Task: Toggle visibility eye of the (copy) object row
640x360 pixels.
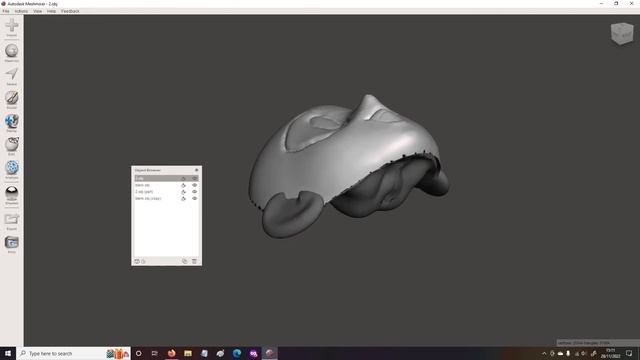Action: (194, 198)
